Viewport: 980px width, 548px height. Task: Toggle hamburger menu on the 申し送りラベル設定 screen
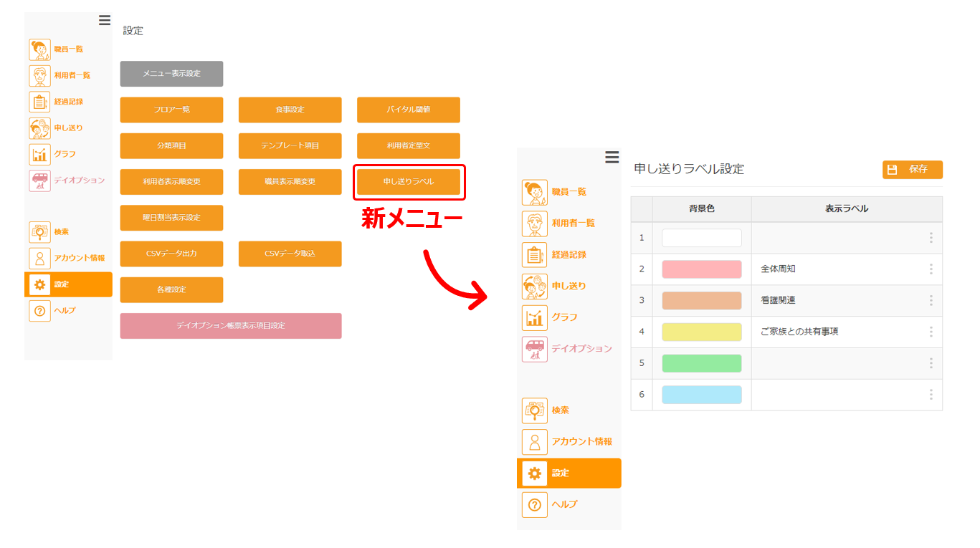612,157
